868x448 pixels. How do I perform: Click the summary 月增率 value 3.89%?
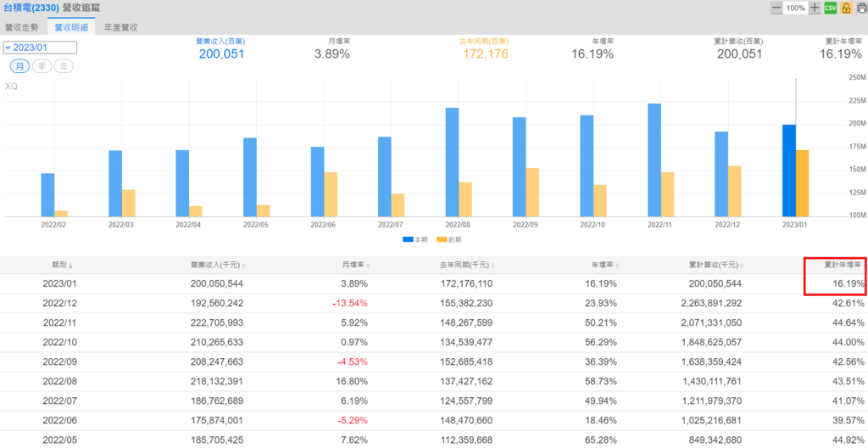click(x=332, y=53)
